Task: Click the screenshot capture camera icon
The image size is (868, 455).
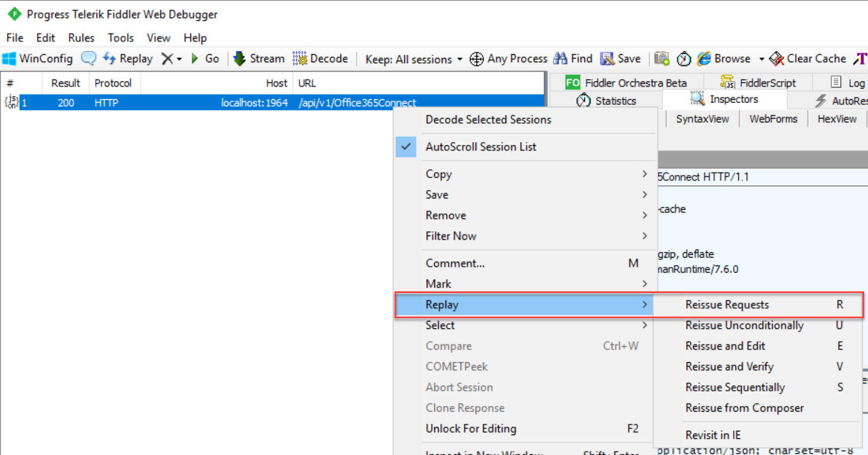Action: 662,59
